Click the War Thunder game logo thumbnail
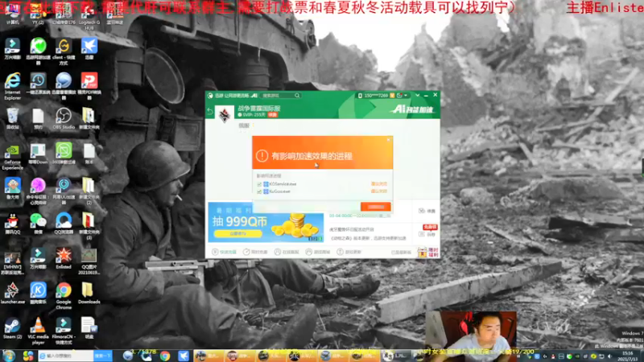This screenshot has width=644, height=362. [225, 114]
